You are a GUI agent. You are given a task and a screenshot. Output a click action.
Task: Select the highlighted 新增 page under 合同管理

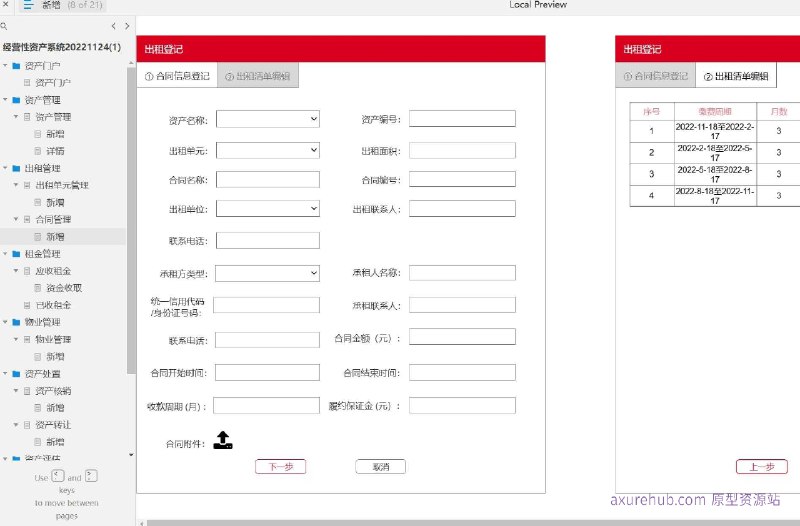(x=55, y=237)
